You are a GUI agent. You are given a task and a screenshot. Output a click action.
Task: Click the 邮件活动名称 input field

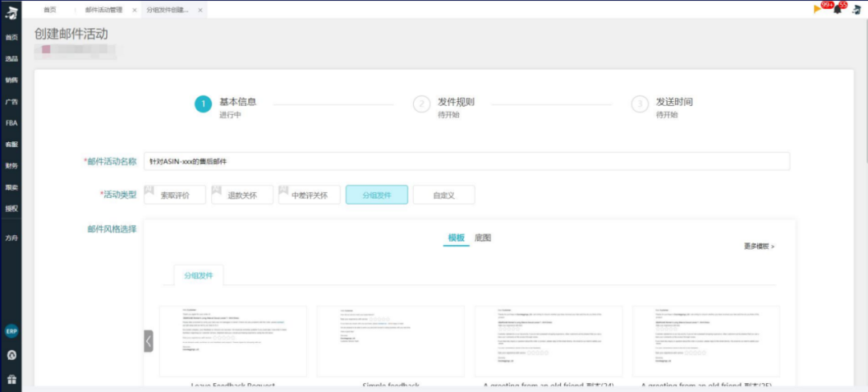click(466, 161)
